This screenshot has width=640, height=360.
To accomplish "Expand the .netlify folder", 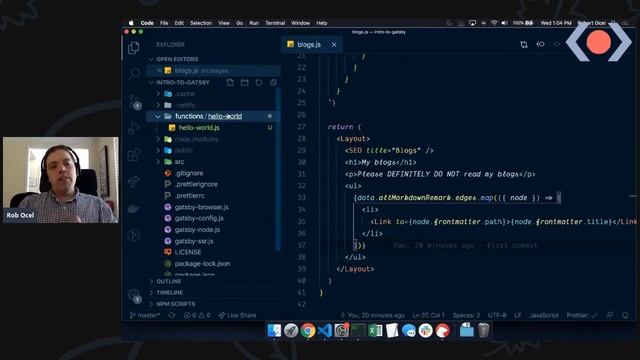I will (158, 105).
